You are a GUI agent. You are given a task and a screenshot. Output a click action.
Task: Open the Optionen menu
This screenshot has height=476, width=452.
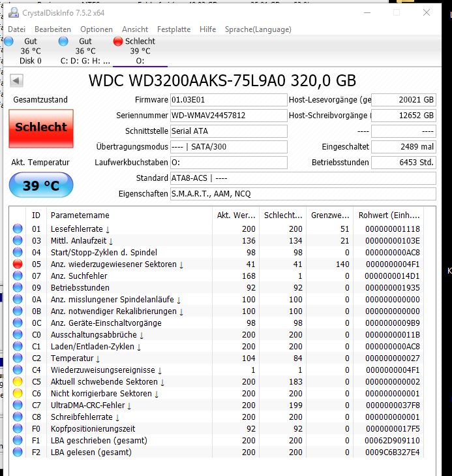click(97, 29)
